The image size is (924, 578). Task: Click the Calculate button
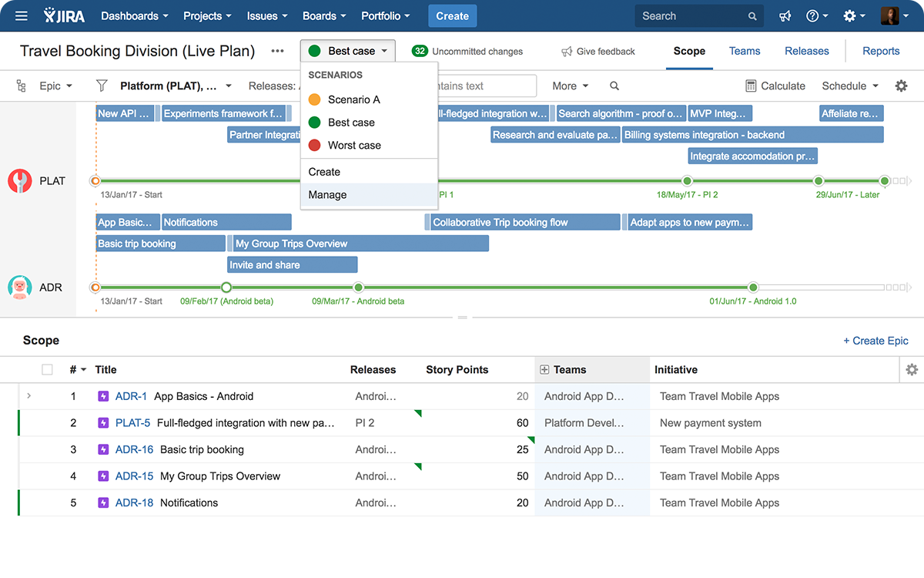[775, 86]
